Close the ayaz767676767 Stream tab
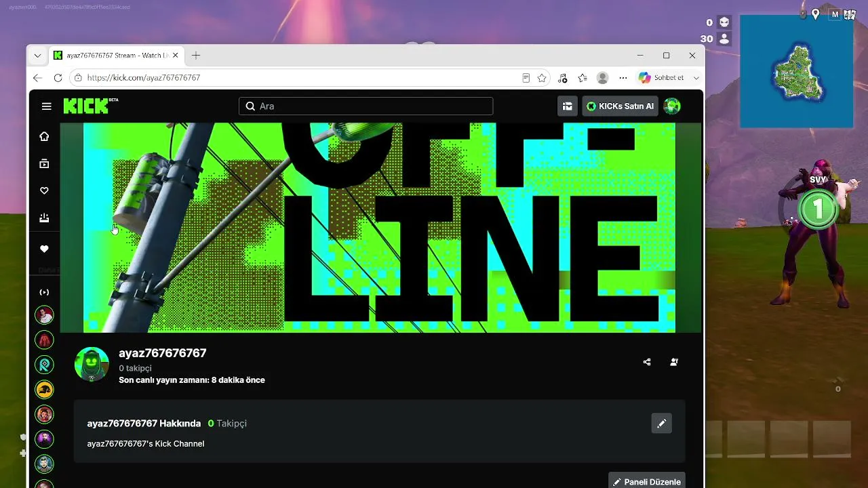The image size is (868, 488). point(176,56)
